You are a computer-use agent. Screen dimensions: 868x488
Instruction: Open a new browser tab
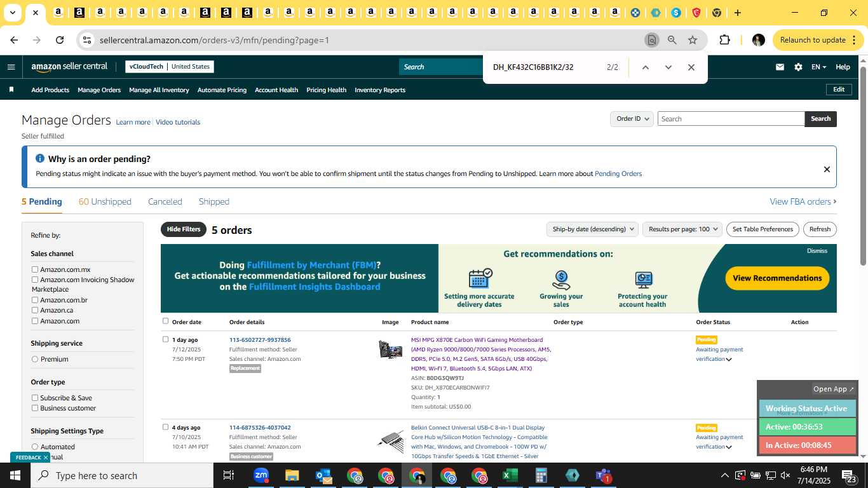click(737, 13)
